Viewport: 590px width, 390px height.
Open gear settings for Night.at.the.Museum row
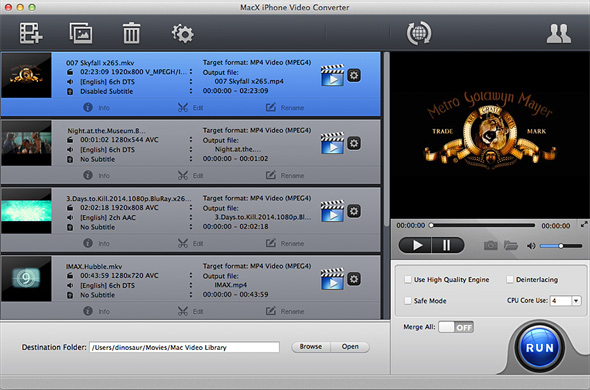coord(354,143)
